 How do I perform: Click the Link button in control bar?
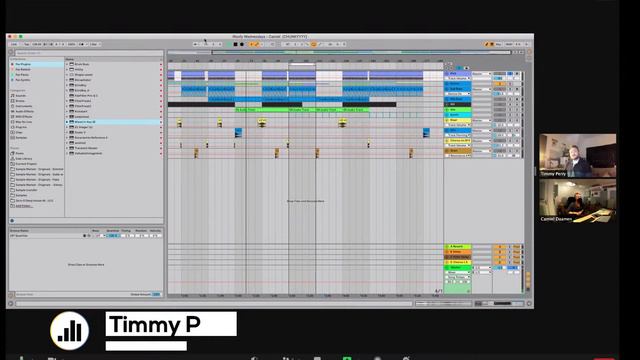14,44
